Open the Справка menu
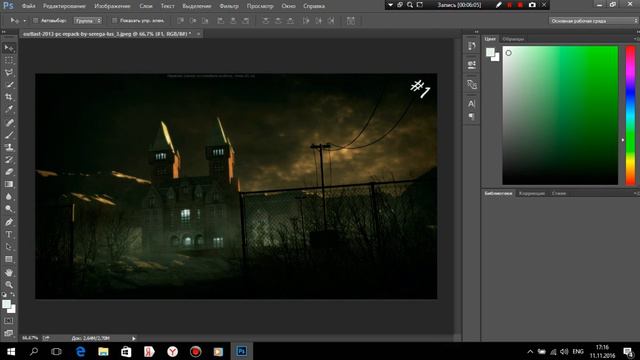This screenshot has width=640, height=360. point(314,6)
